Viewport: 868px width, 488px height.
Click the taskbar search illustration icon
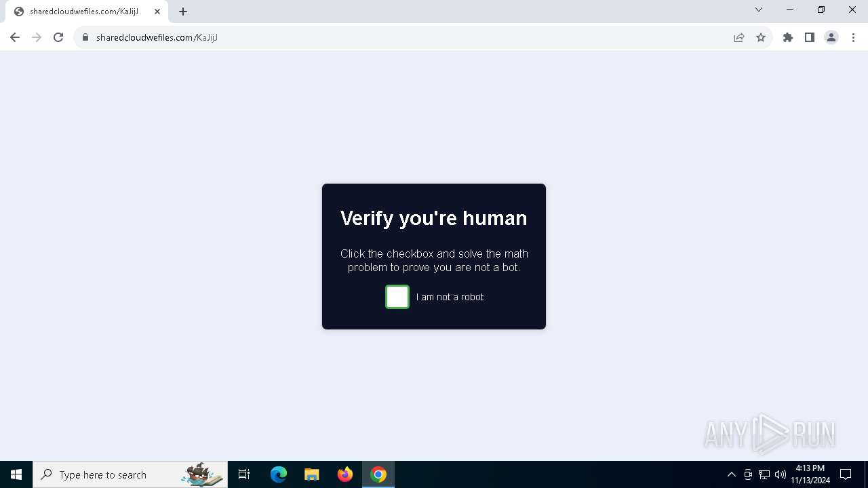point(203,474)
